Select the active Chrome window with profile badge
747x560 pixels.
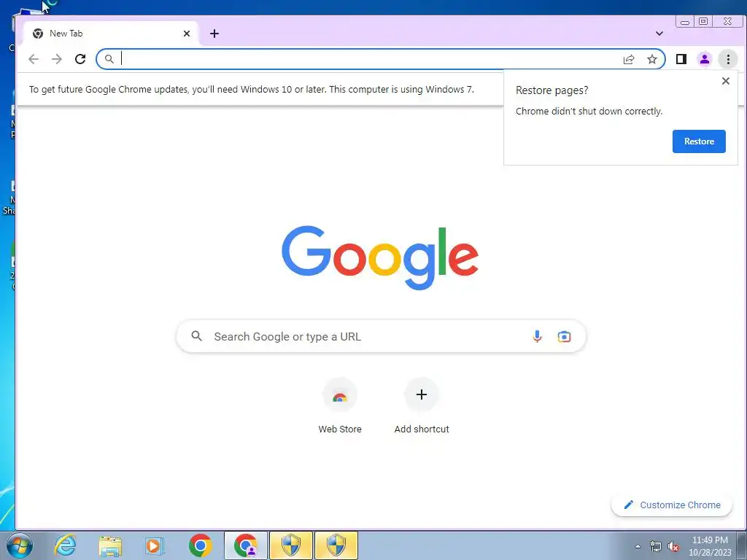[x=246, y=545]
